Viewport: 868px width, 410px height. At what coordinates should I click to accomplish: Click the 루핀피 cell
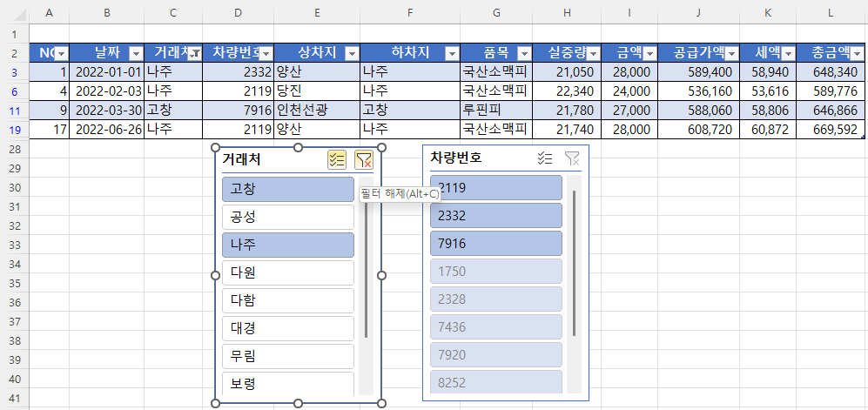tap(496, 111)
